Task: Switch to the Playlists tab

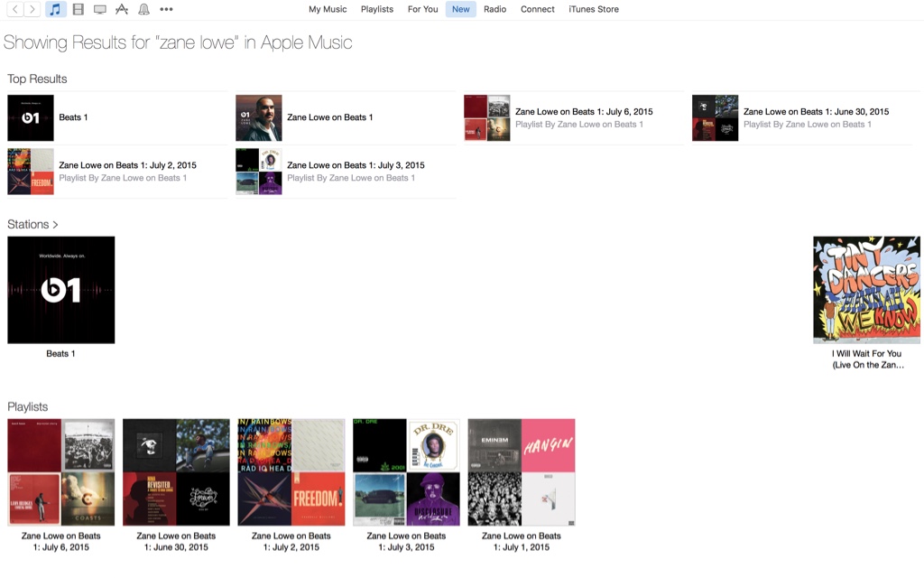Action: coord(377,9)
